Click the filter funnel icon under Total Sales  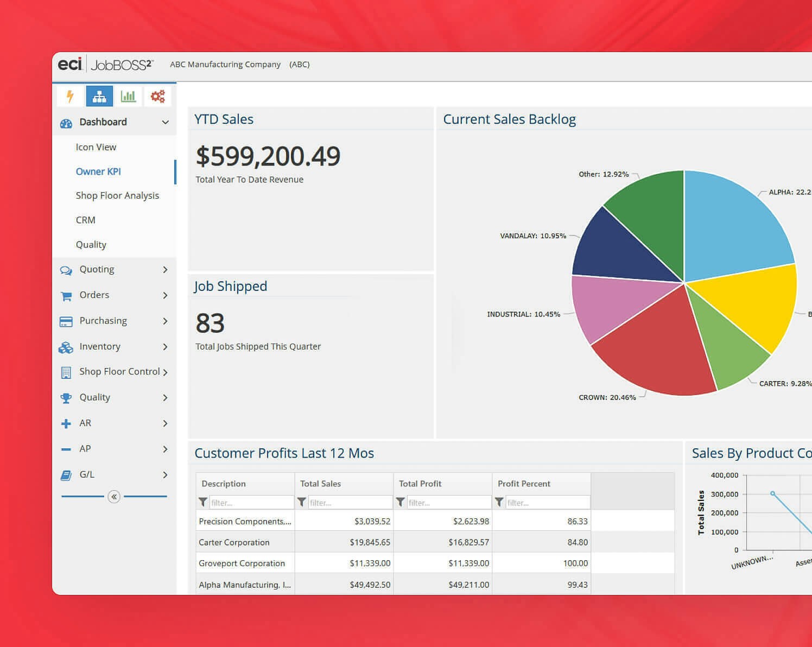pyautogui.click(x=302, y=502)
